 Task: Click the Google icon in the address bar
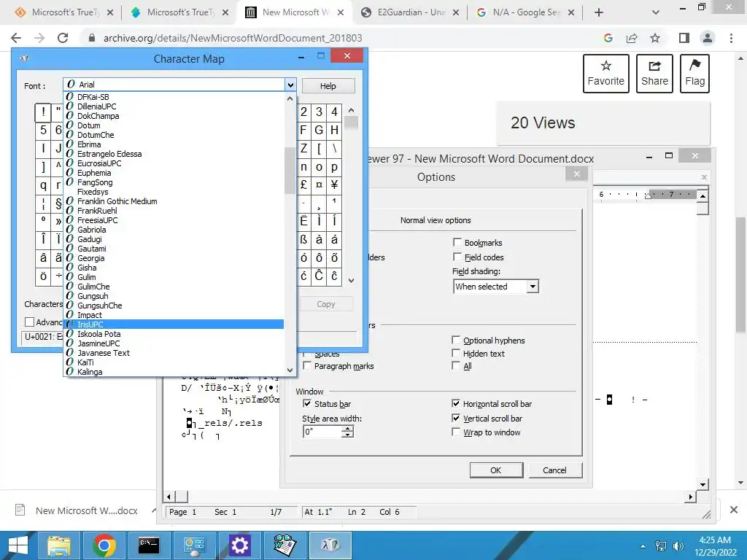608,38
